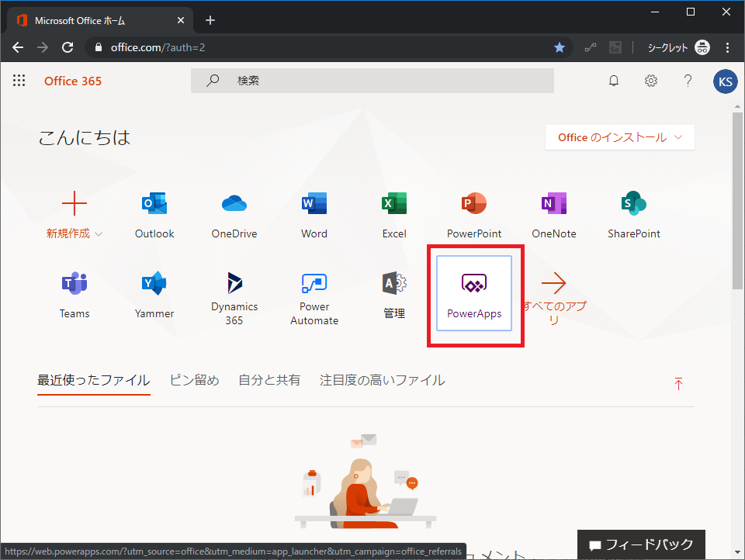Open the notifications bell
The height and width of the screenshot is (560, 745).
[x=614, y=81]
